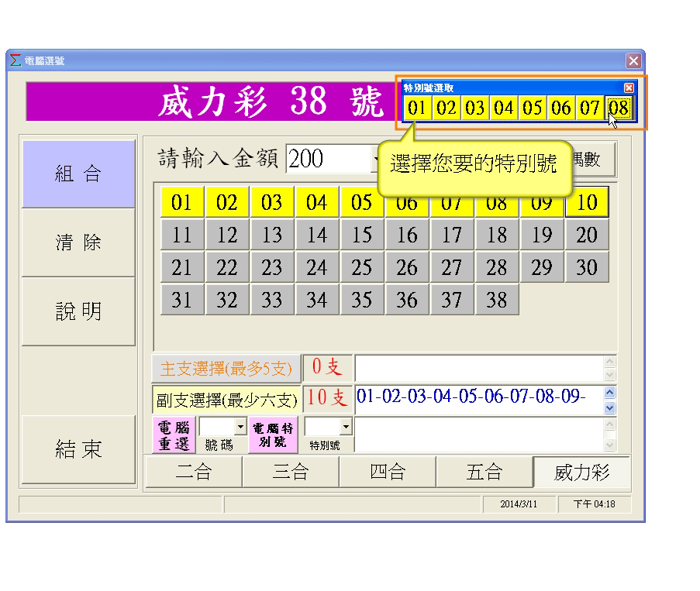This screenshot has width=700, height=591.
Task: Select number 24 in grid
Action: click(317, 268)
